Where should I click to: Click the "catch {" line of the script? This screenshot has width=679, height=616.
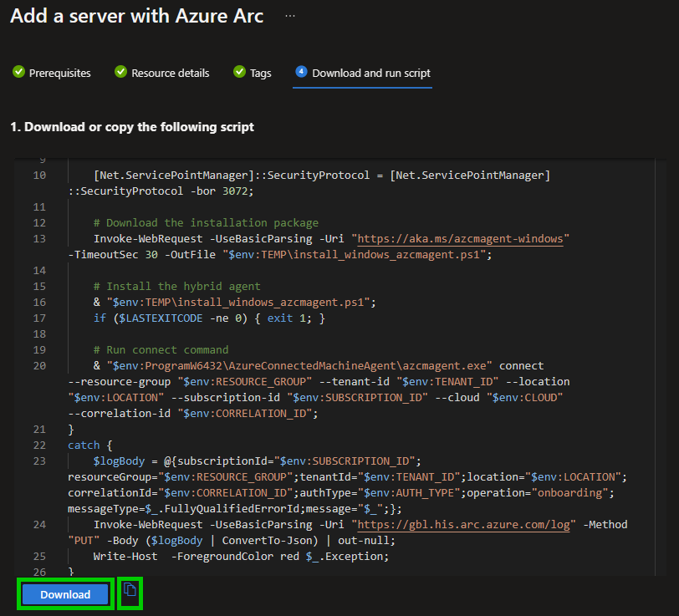[x=90, y=445]
